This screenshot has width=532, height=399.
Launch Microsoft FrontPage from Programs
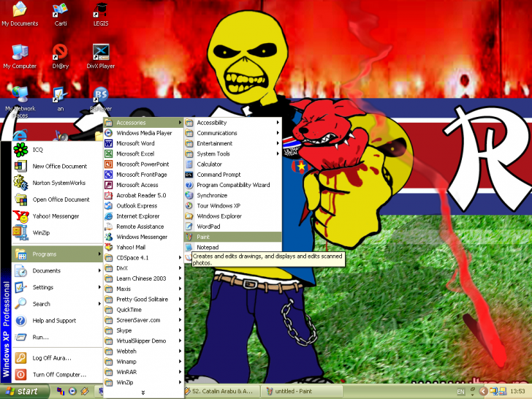(x=143, y=175)
